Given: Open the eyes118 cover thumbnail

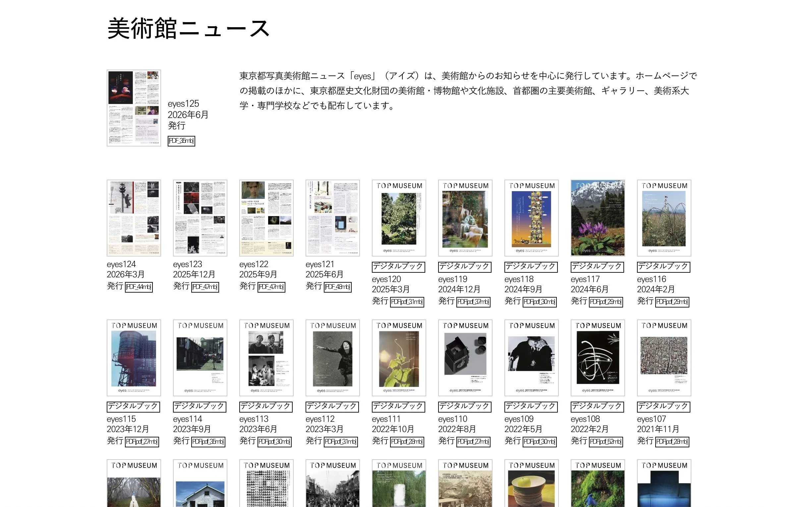Looking at the screenshot, I should [532, 218].
